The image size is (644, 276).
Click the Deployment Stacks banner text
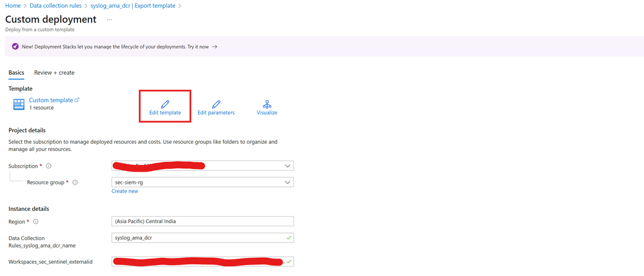tap(115, 47)
